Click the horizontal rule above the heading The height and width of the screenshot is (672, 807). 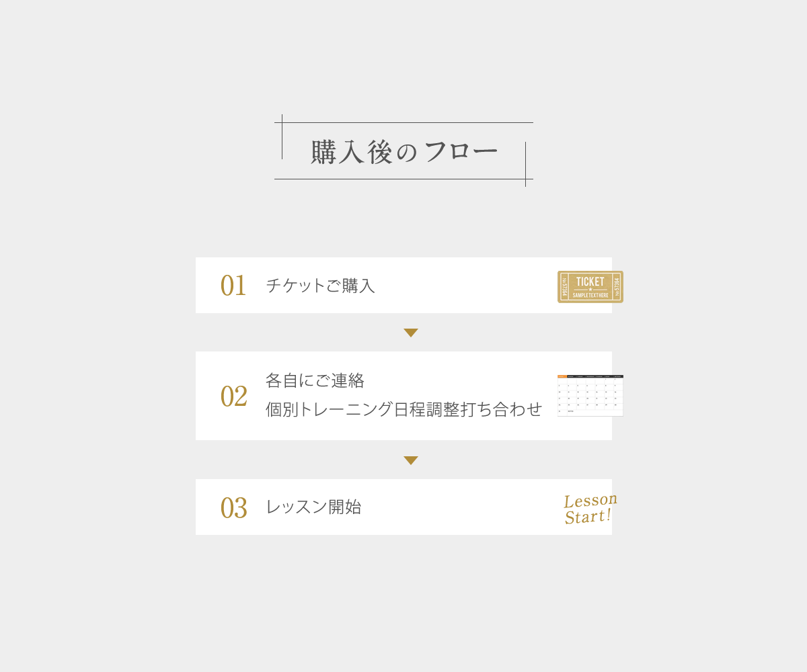tap(403, 122)
